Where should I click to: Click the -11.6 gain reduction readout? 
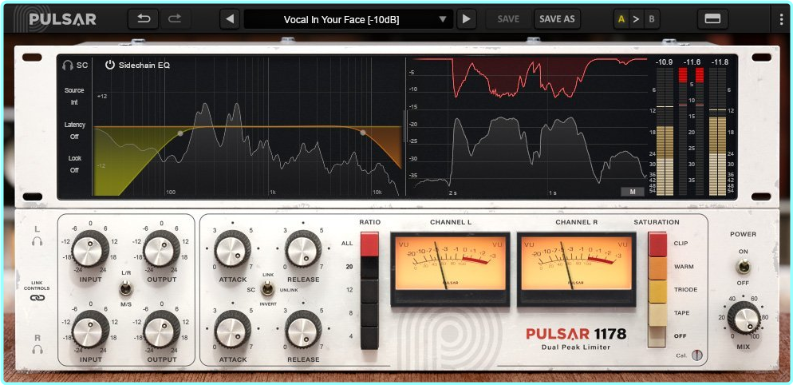point(691,62)
